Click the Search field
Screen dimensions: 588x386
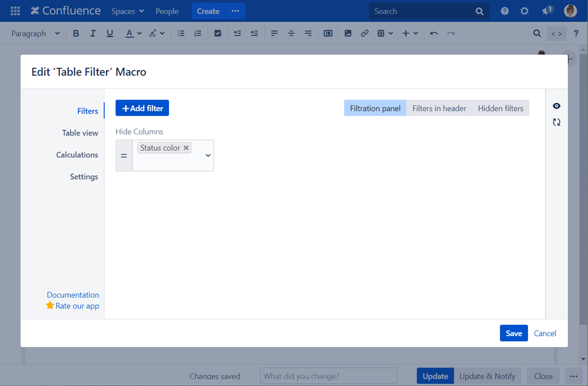[x=429, y=11]
